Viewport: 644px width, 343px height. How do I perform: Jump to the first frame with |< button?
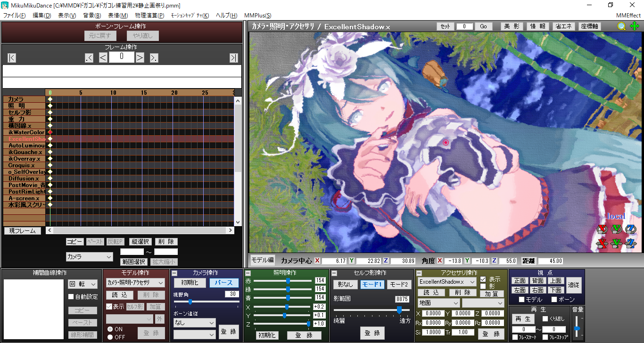coord(12,57)
